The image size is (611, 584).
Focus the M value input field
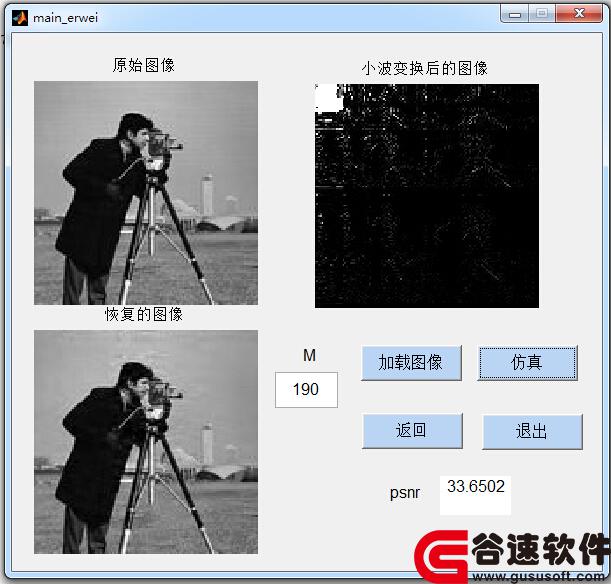306,390
